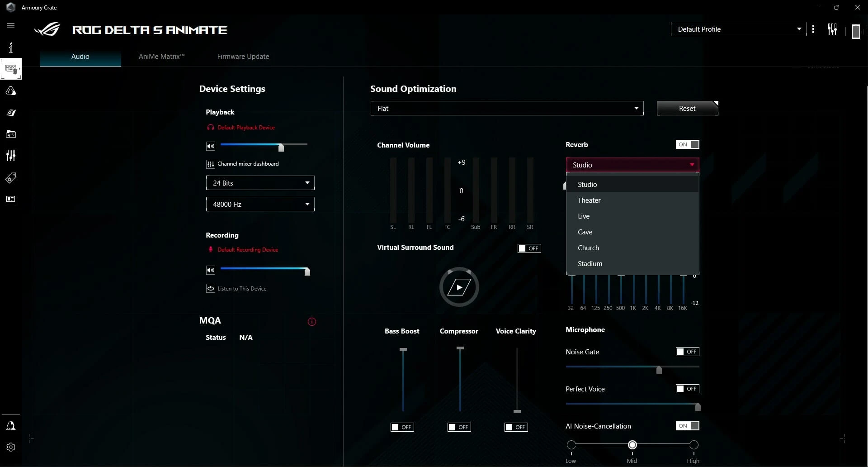This screenshot has width=868, height=467.
Task: Open the MQA info icon
Action: coord(312,322)
